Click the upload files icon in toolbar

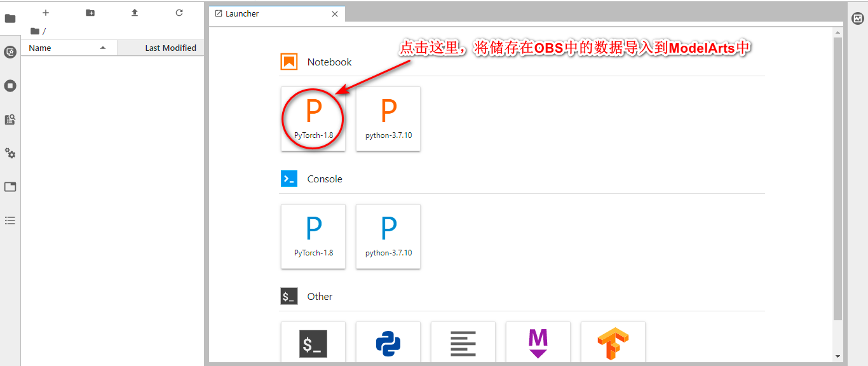point(134,12)
